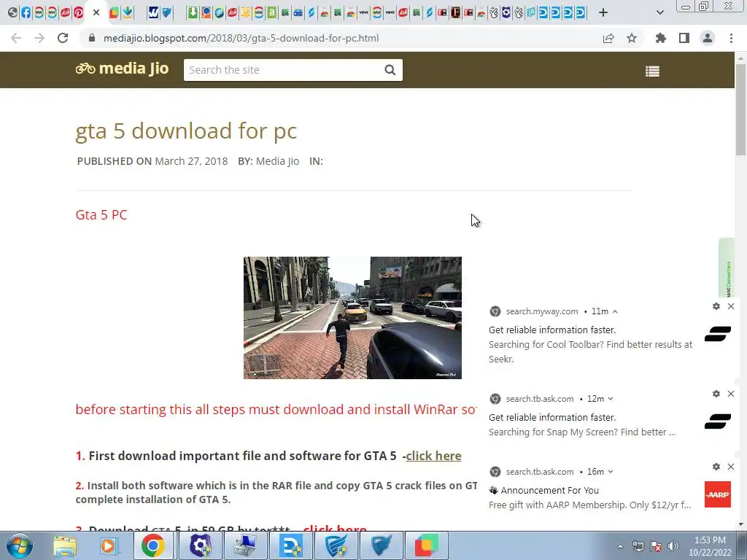
Task: Expand the 12m search.tb.ask.com notification
Action: [x=611, y=399]
